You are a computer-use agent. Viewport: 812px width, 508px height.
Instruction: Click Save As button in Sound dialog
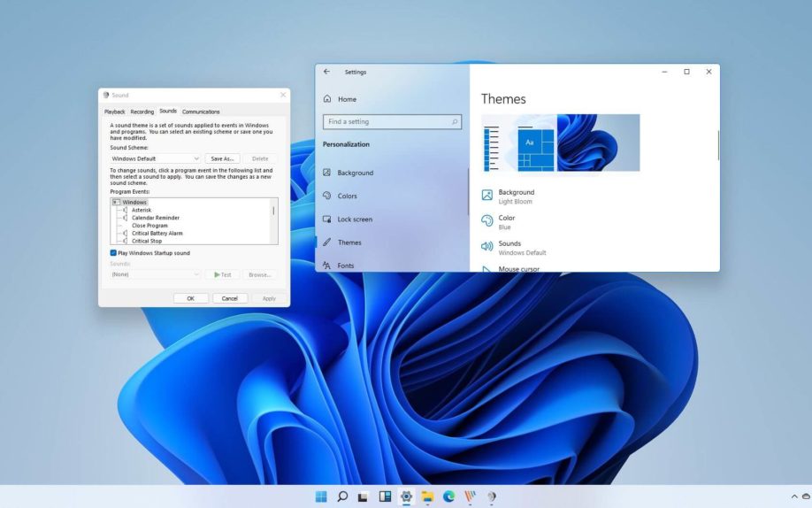(x=222, y=158)
